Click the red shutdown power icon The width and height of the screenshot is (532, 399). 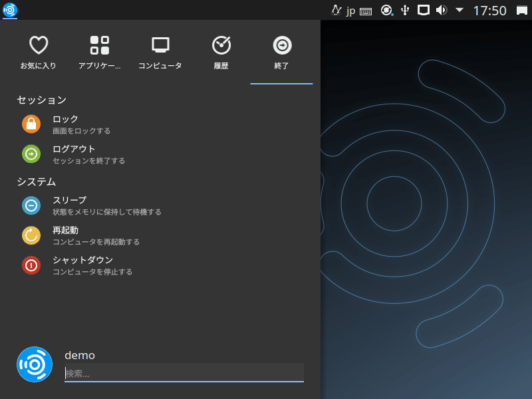coord(31,265)
